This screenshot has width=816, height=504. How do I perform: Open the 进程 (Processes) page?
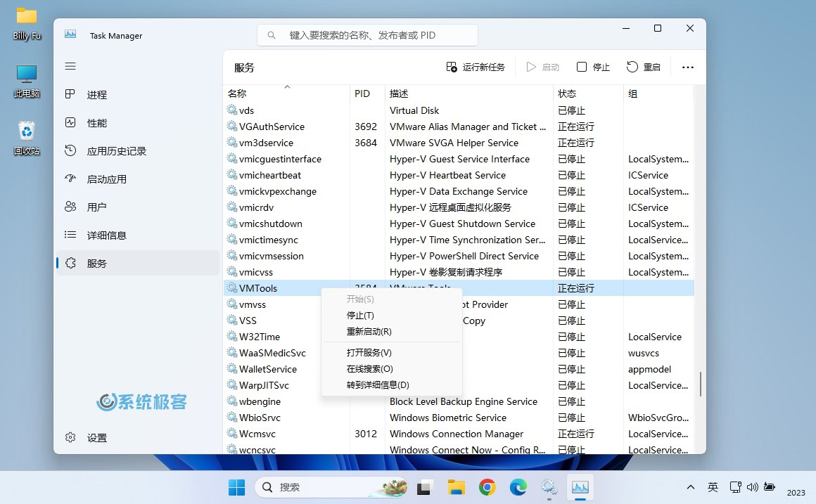[x=138, y=95]
